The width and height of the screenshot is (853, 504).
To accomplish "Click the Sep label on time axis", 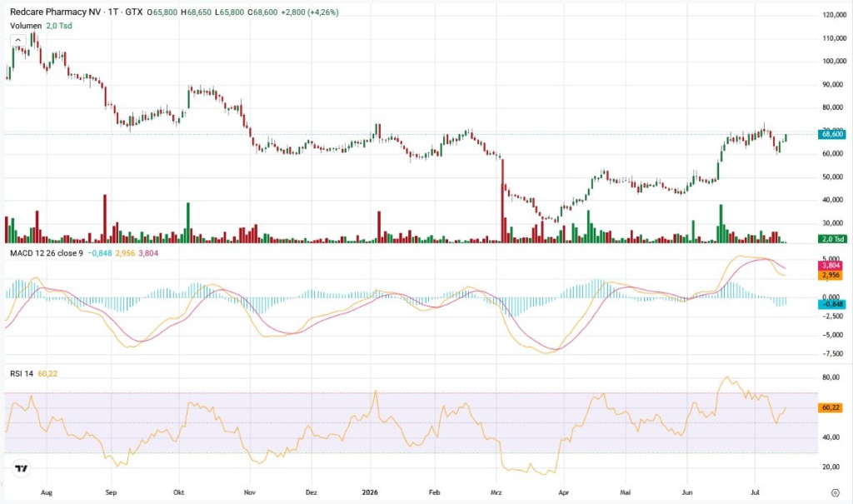I will tap(111, 492).
